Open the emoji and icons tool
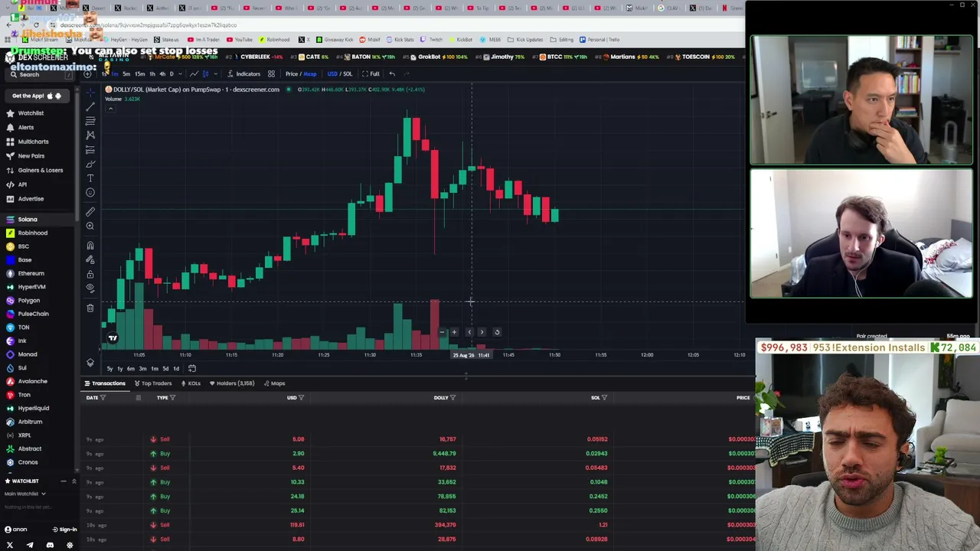Screen dimensions: 980x551 click(x=90, y=193)
